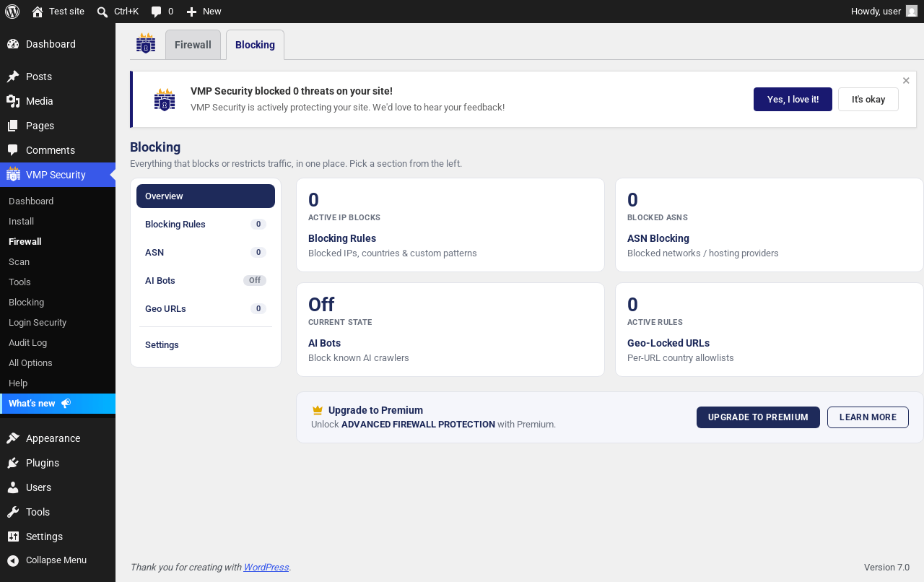Screen dimensions: 924x582
Task: Click the Comments icon in sidebar
Action: tap(13, 150)
